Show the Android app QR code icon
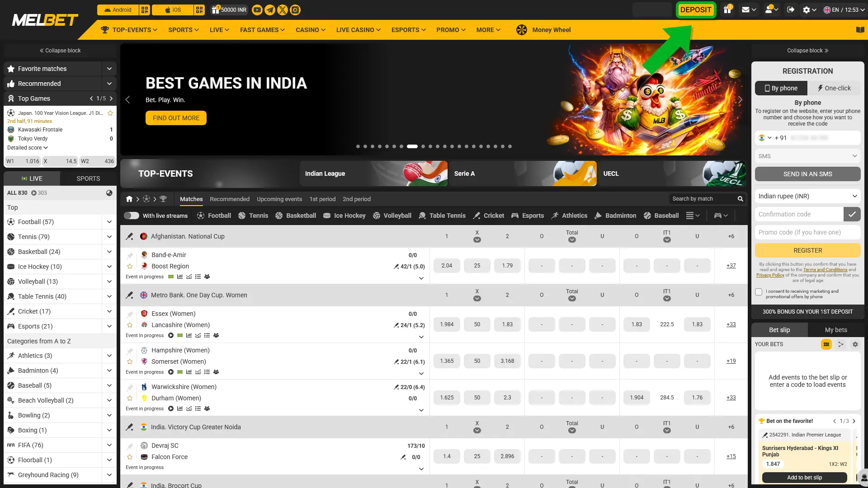This screenshot has width=868, height=488. point(145,10)
